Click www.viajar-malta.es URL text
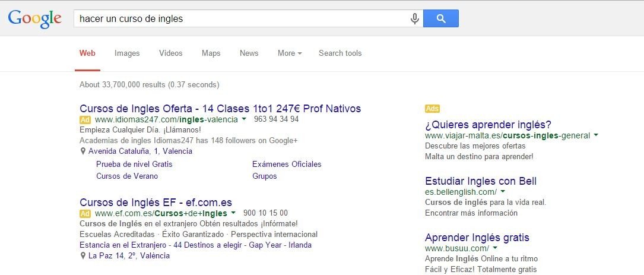 (507, 135)
